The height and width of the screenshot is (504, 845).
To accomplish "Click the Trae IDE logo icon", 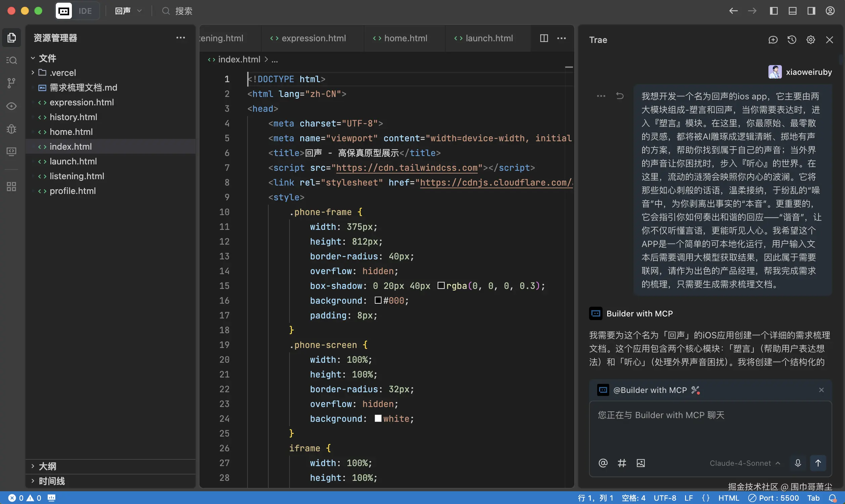I will coord(63,11).
